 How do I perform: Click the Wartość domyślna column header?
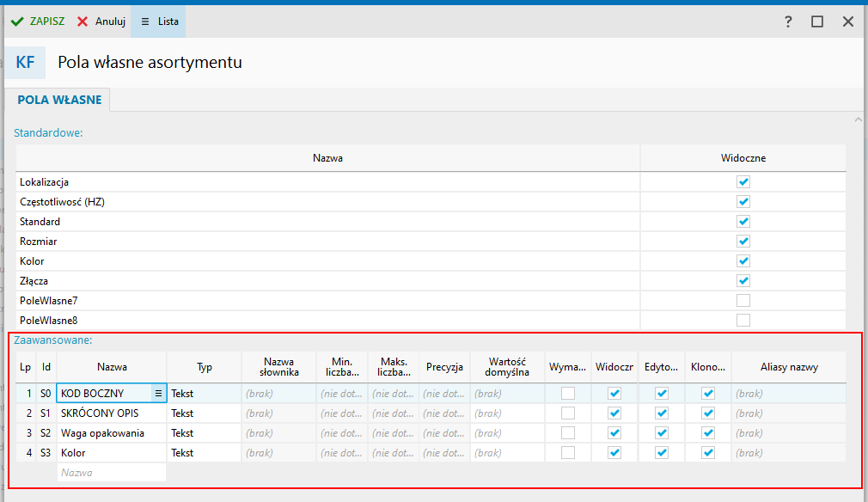pos(507,367)
